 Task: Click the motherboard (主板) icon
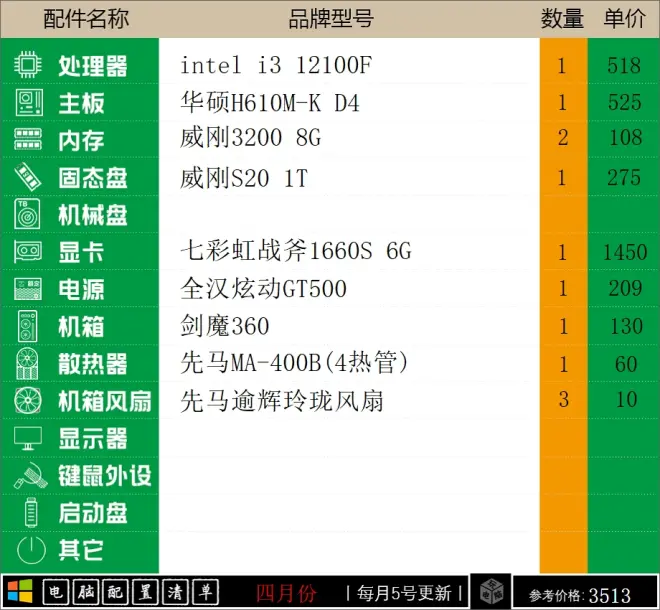click(27, 103)
